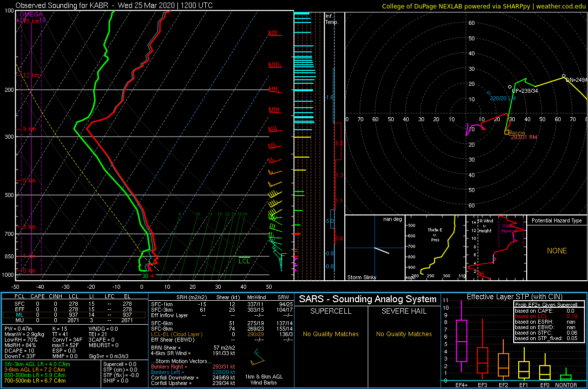
Task: Click the 'SARS - Sounding Analog System' heading
Action: point(368,299)
